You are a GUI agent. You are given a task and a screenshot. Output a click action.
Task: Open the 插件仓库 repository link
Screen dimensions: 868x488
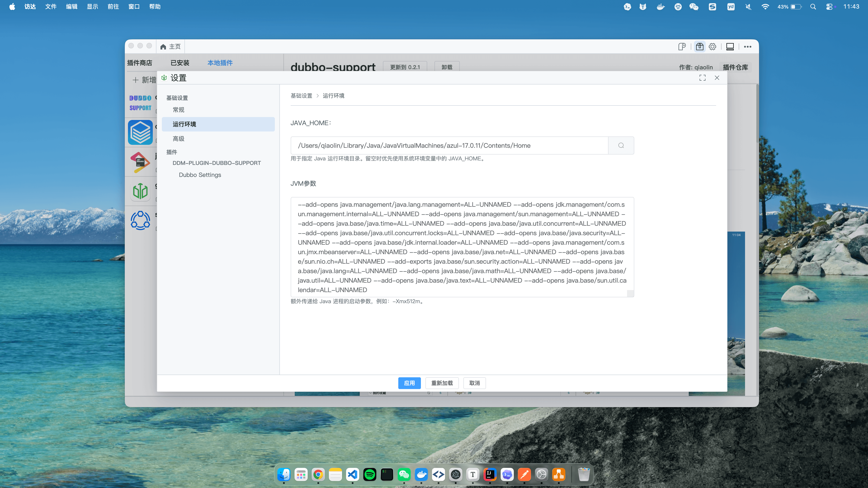(735, 67)
